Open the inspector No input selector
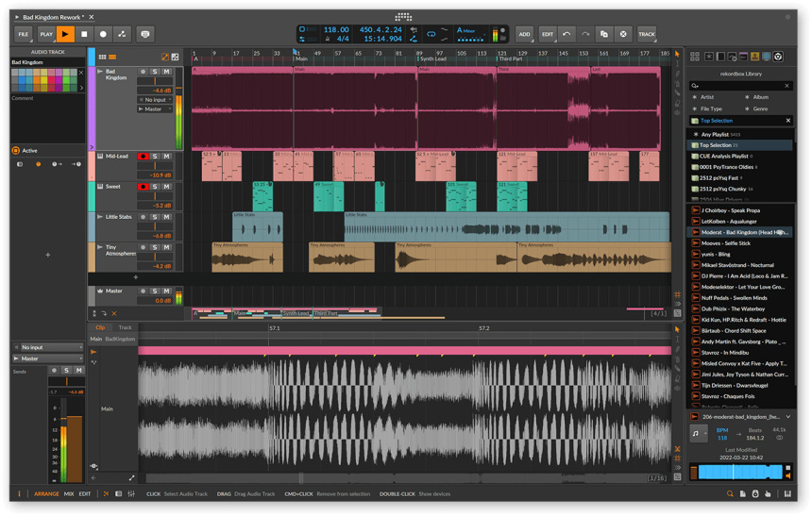812x516 pixels. point(47,347)
